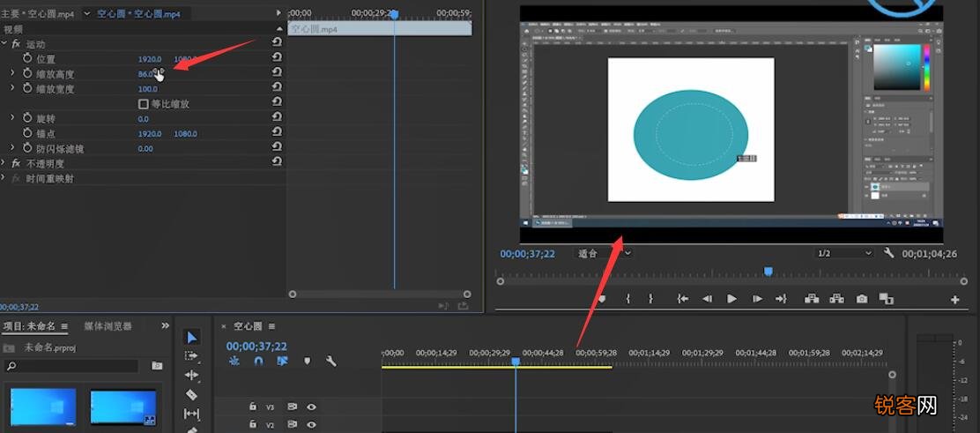Export frame with camera icon

[x=862, y=299]
